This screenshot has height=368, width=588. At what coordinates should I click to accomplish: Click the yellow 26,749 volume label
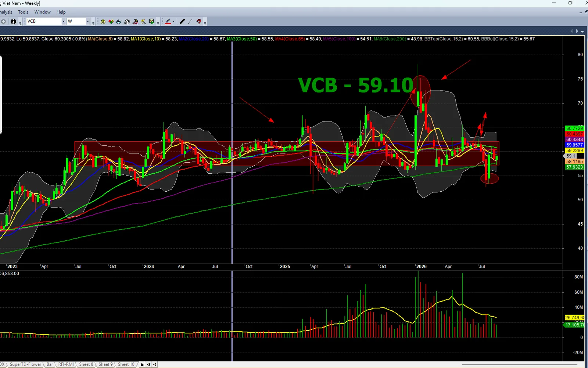coord(575,318)
